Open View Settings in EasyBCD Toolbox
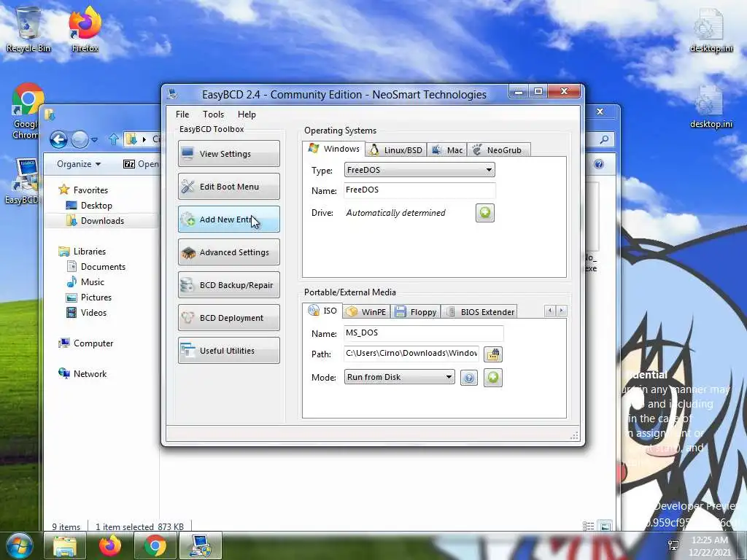Screen dimensions: 747x560 [x=228, y=154]
